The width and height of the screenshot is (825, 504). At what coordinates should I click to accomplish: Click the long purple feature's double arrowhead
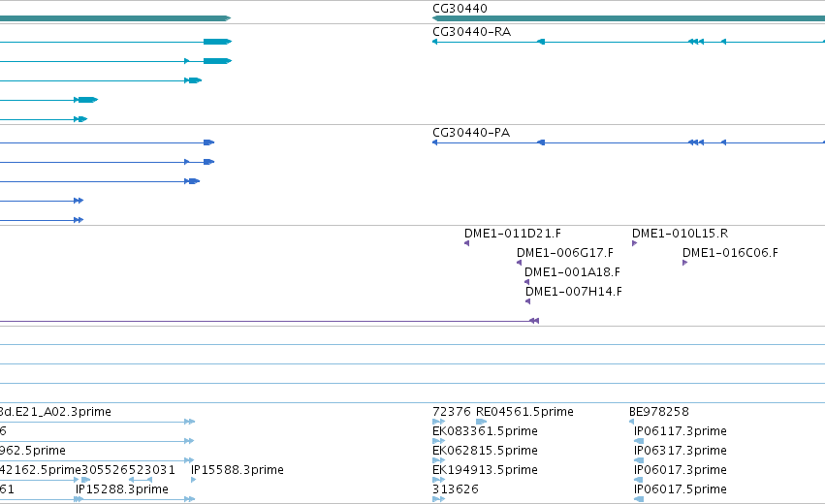click(x=534, y=321)
